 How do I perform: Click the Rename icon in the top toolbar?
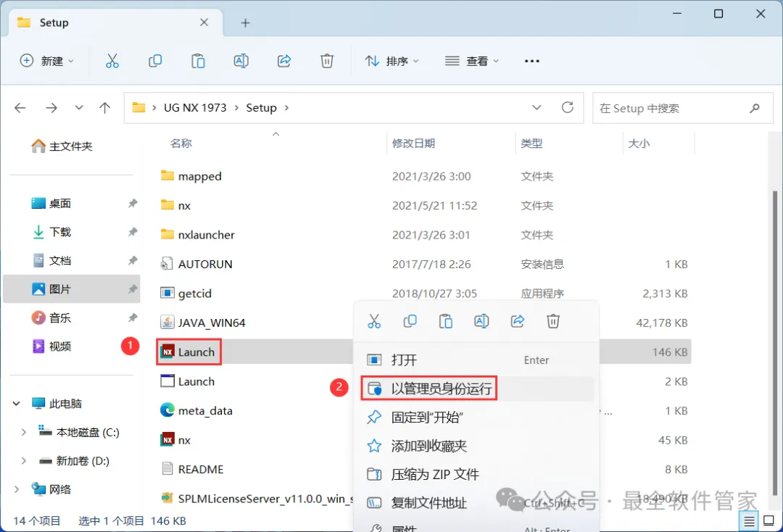(241, 61)
